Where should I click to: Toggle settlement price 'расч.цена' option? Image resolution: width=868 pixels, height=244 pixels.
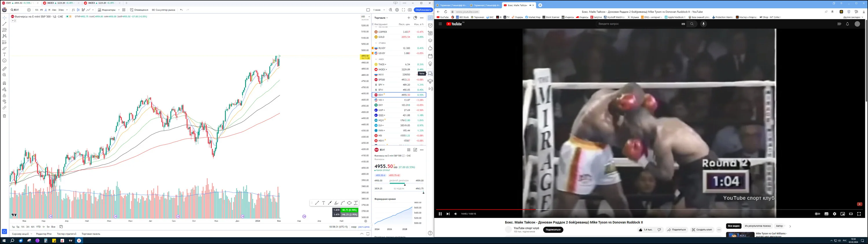(364, 227)
